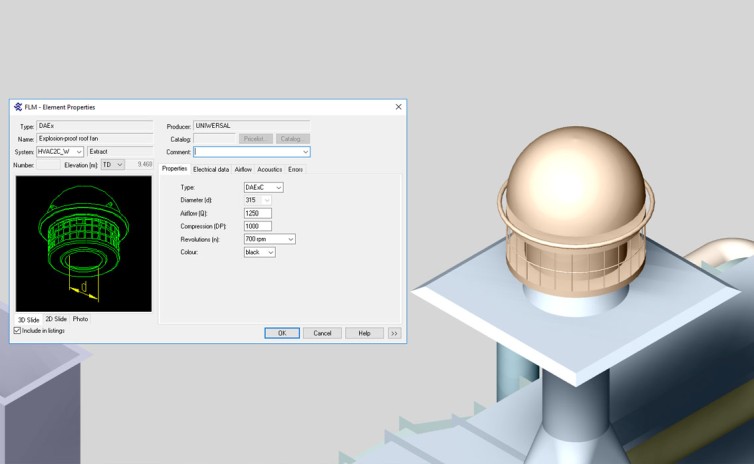Open the Revolutions 700 rpm dropdown
The width and height of the screenshot is (754, 464).
point(290,240)
